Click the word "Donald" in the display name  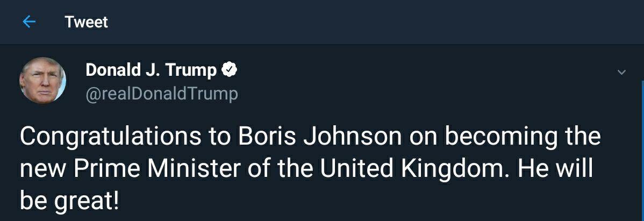[x=112, y=70]
